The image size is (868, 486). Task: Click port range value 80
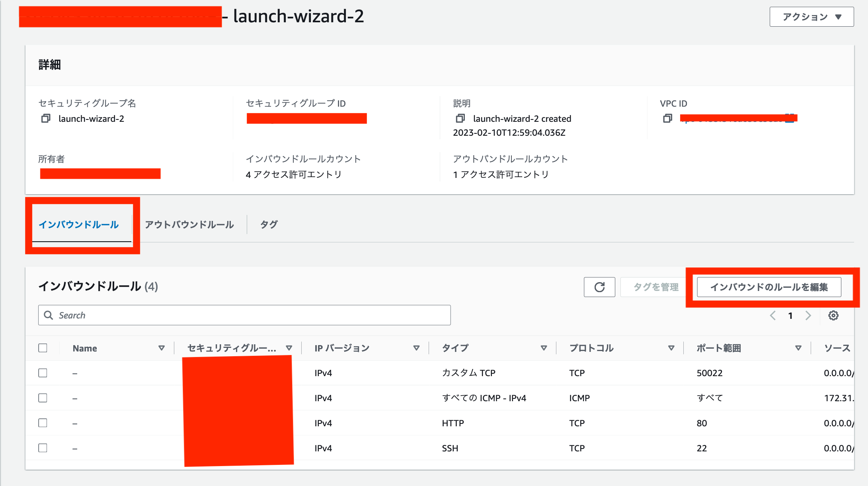coord(702,423)
